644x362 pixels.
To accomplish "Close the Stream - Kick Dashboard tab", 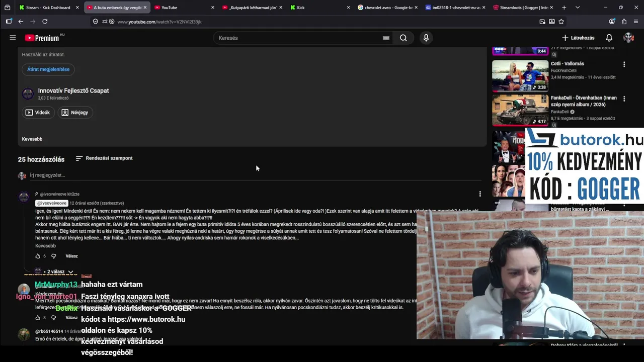I will (x=77, y=8).
